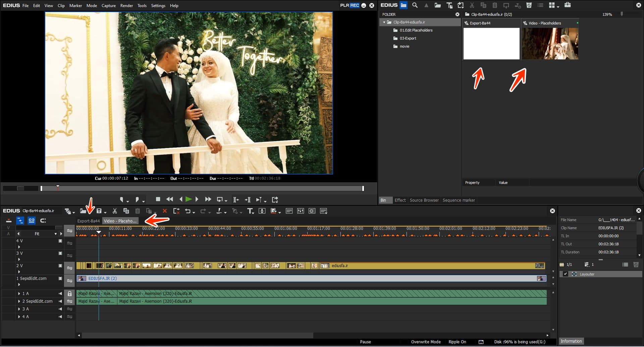Stop playback in the player
Image resolution: width=644 pixels, height=347 pixels.
click(158, 199)
